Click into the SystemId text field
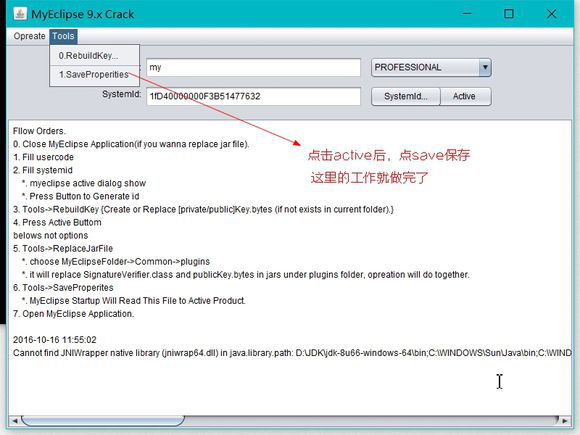Viewport: 580px width, 435px height. (x=253, y=96)
